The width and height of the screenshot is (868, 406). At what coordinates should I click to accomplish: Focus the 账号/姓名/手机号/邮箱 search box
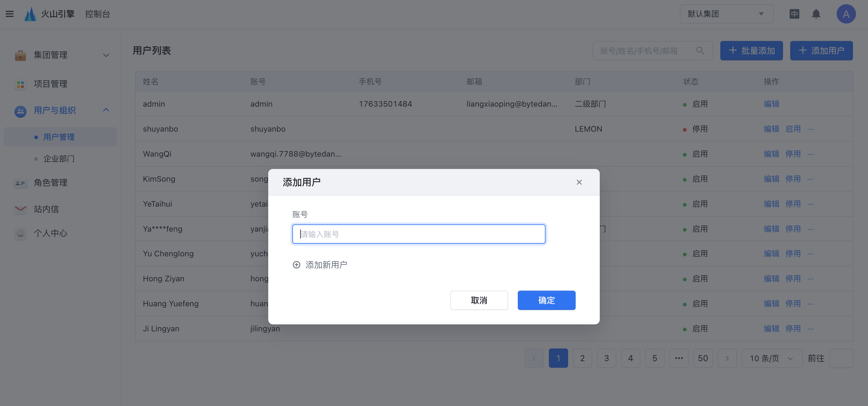[652, 51]
